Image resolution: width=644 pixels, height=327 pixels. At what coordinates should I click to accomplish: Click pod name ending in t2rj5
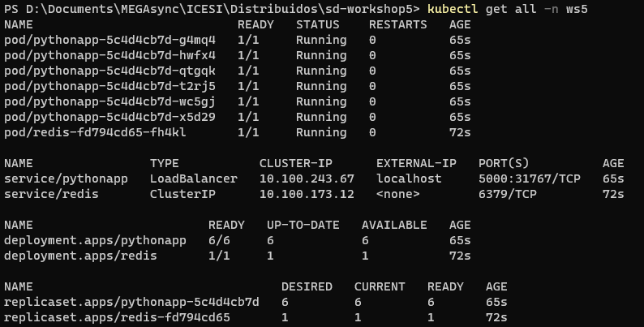point(109,86)
